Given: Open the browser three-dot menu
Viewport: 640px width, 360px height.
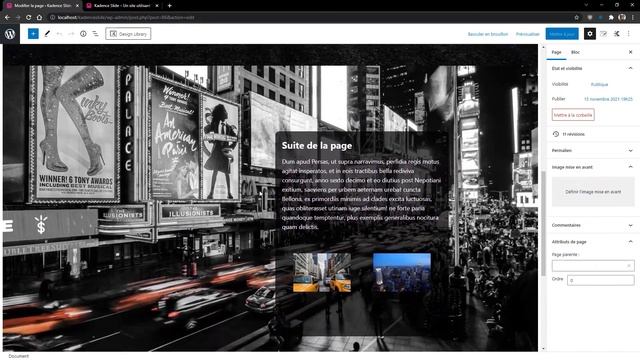Looking at the screenshot, I should point(633,18).
